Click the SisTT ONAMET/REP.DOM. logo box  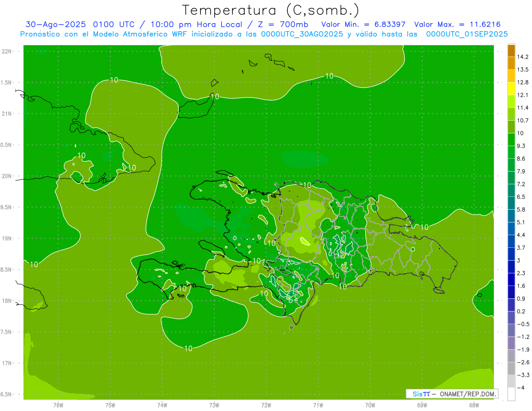tap(452, 394)
